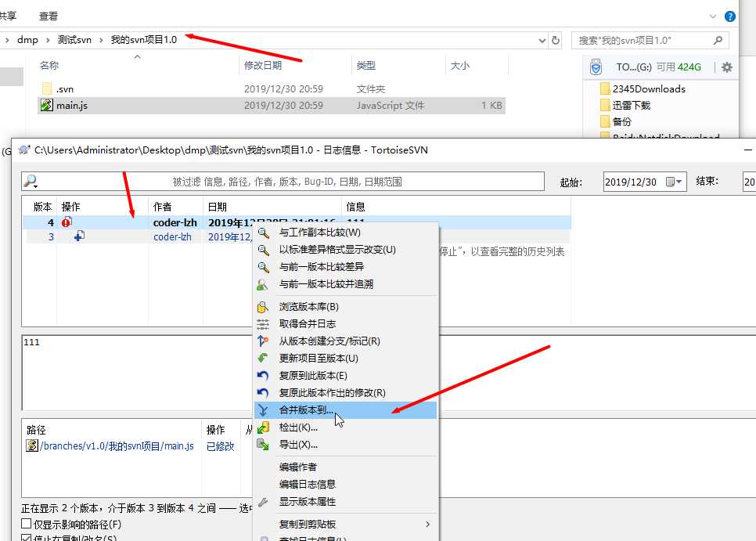
Task: Click the repo browser icon beside 浏览版本库(B)
Action: point(263,307)
